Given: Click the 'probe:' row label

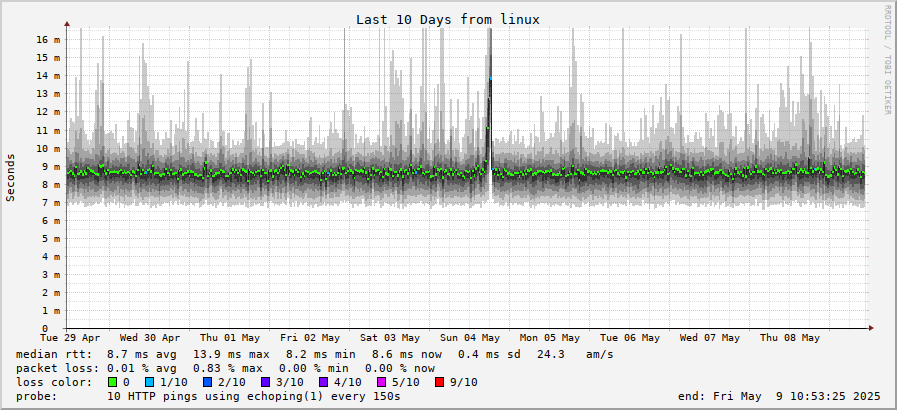Looking at the screenshot, I should [x=37, y=396].
